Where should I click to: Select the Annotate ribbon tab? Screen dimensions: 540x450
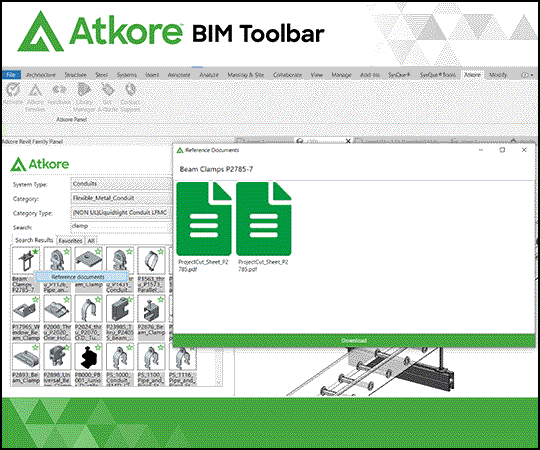click(x=179, y=75)
